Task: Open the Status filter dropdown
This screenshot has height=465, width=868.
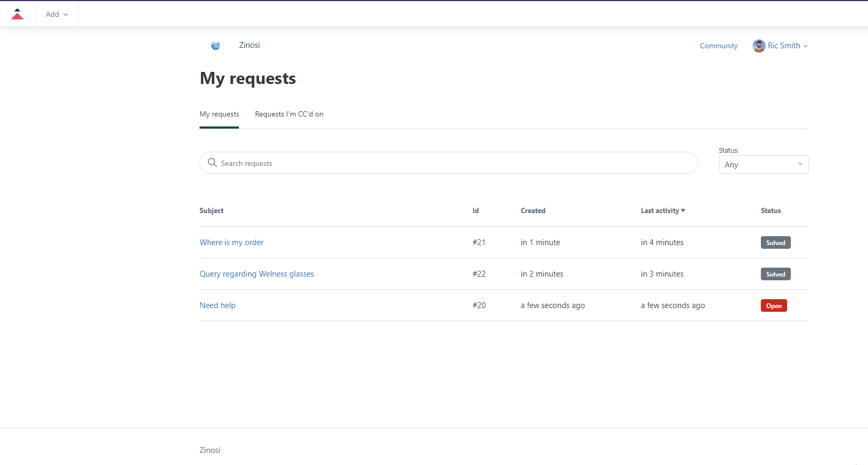Action: (764, 164)
